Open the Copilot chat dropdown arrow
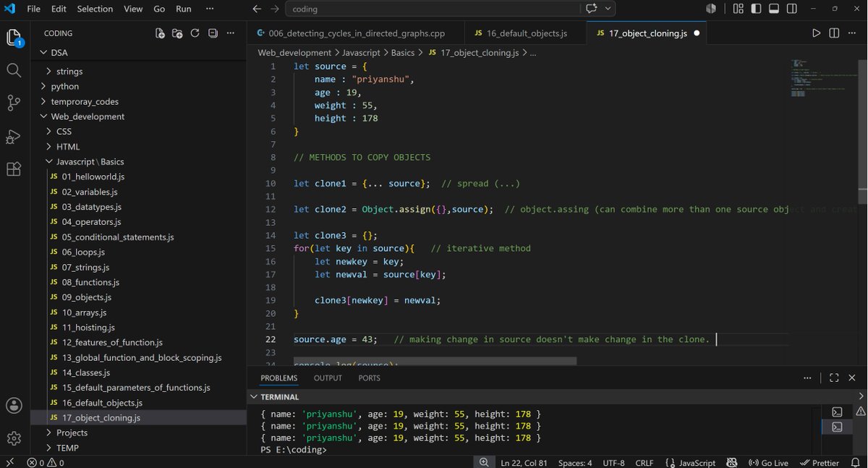Image resolution: width=868 pixels, height=468 pixels. tap(608, 9)
